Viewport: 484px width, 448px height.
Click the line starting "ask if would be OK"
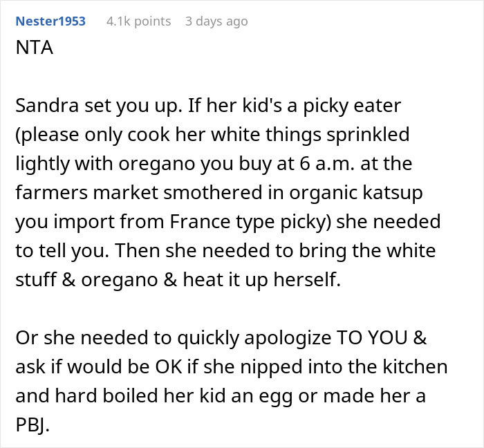(x=232, y=367)
